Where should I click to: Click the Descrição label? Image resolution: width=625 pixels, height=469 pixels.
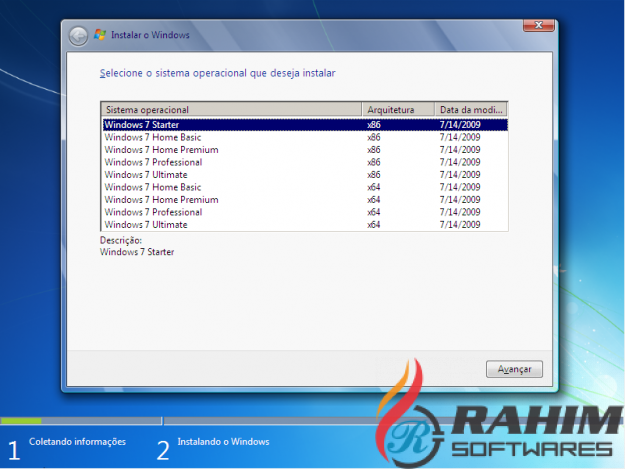tap(121, 240)
